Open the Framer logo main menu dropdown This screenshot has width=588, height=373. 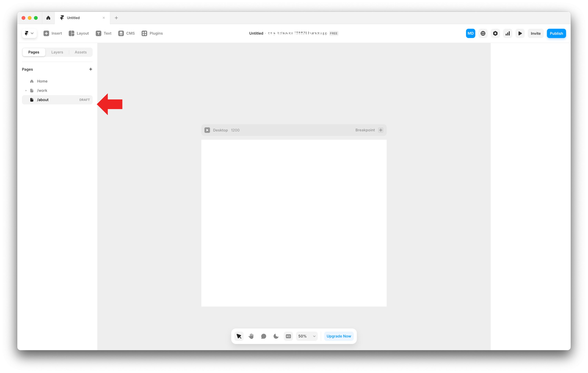(29, 34)
